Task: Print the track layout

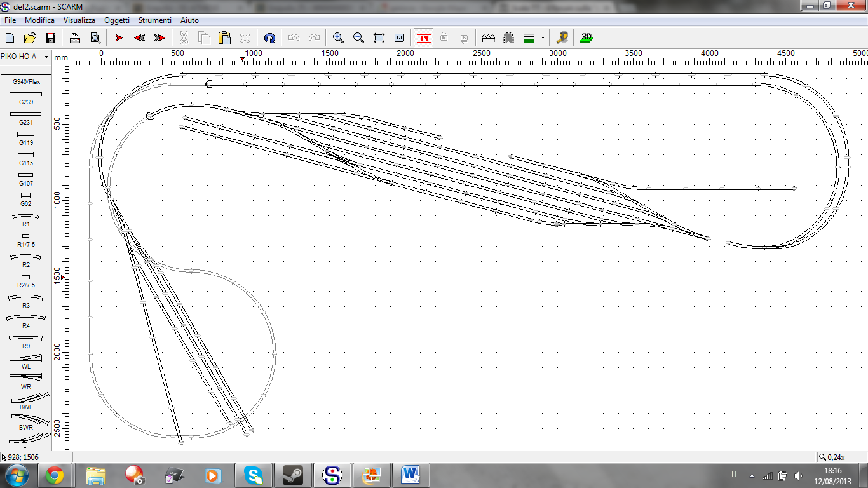Action: click(74, 38)
